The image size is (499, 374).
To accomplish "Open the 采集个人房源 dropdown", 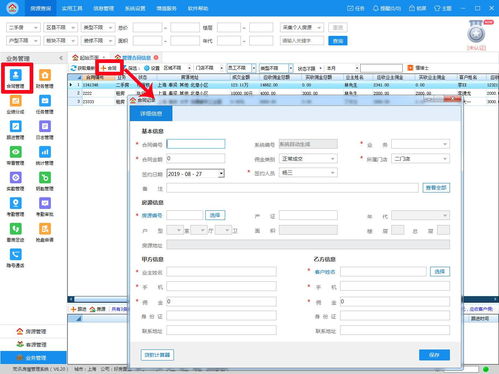I will point(302,27).
